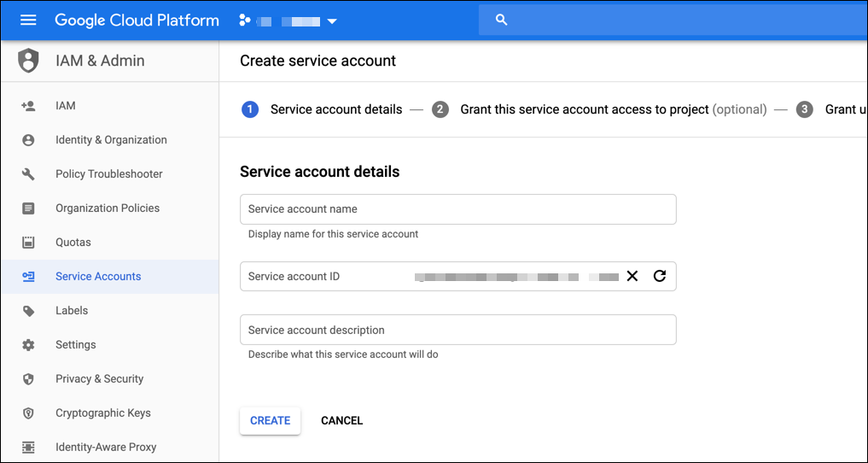Open Identity & Organization page
Viewport: 868px width, 463px height.
click(109, 140)
